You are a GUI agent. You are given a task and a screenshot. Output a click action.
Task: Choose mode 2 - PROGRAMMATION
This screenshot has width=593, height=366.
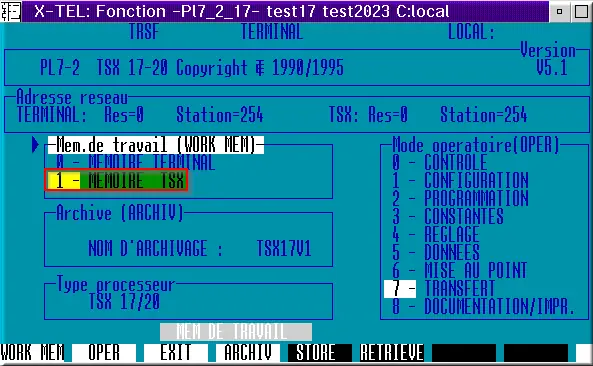[x=460, y=199]
